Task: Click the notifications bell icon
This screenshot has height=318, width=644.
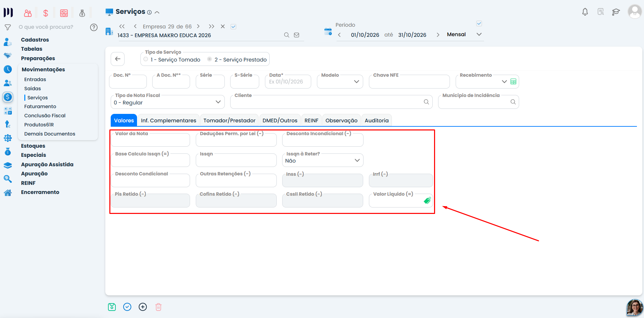Action: (x=585, y=12)
